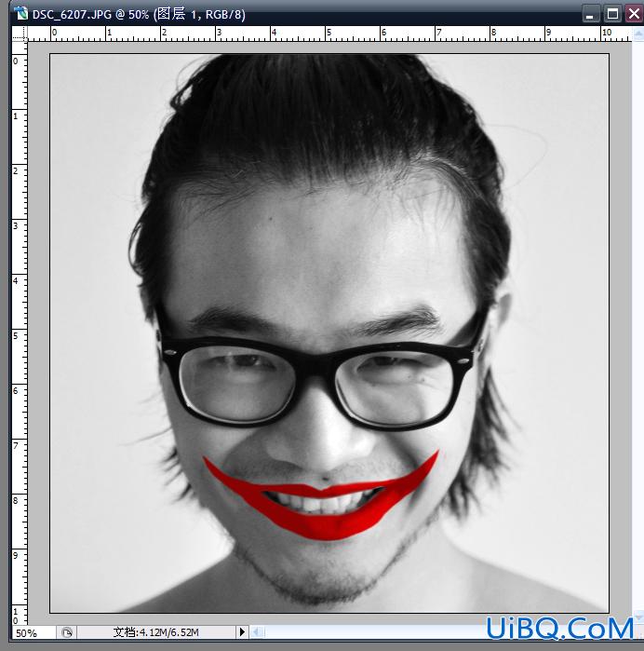Close the DSC_6207.JPG document window
This screenshot has width=644, height=651.
(634, 14)
